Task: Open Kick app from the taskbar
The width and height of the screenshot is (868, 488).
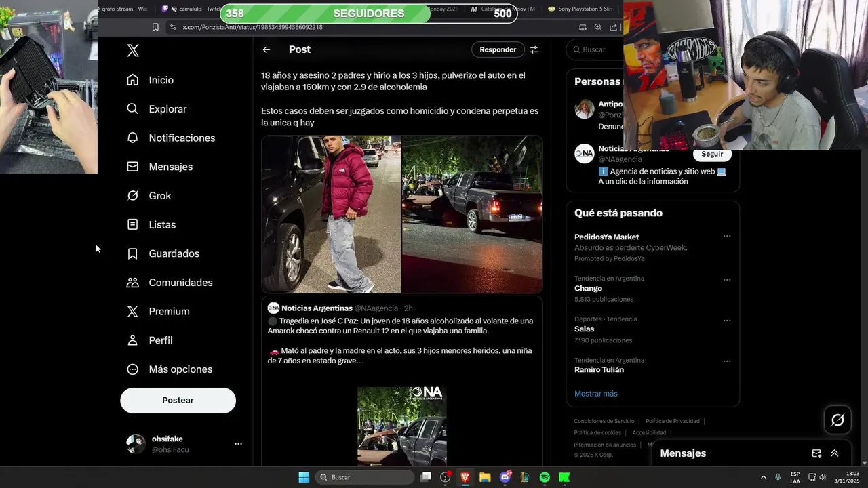Action: (564, 477)
